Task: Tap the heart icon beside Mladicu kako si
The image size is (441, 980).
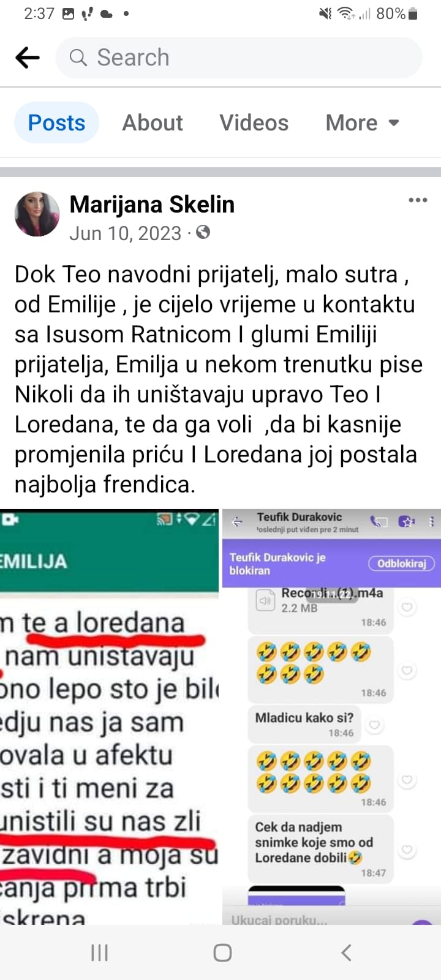Action: [375, 725]
